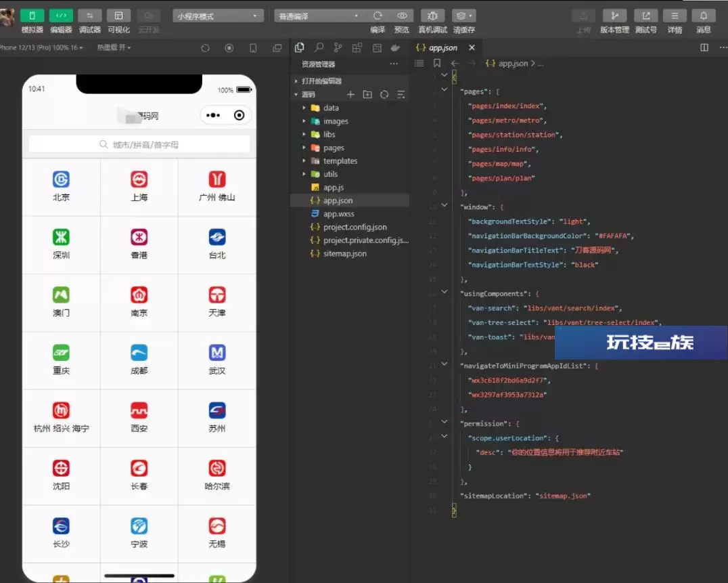The image size is (728, 583).
Task: Expand the data folder
Action: click(350, 108)
